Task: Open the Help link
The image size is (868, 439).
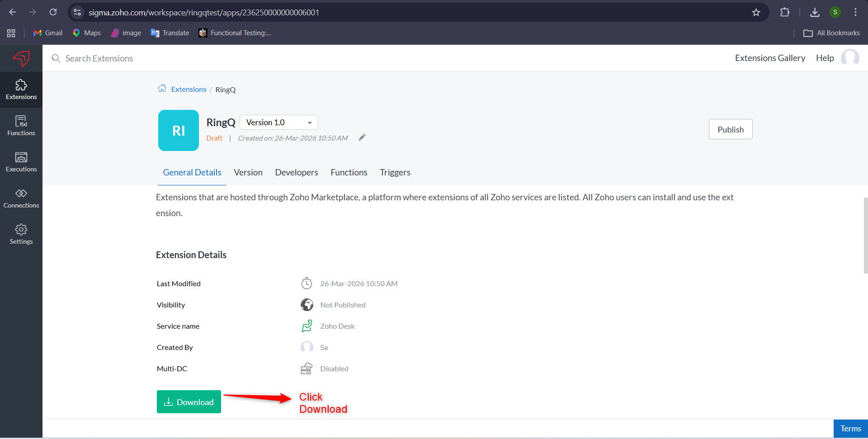Action: 825,58
